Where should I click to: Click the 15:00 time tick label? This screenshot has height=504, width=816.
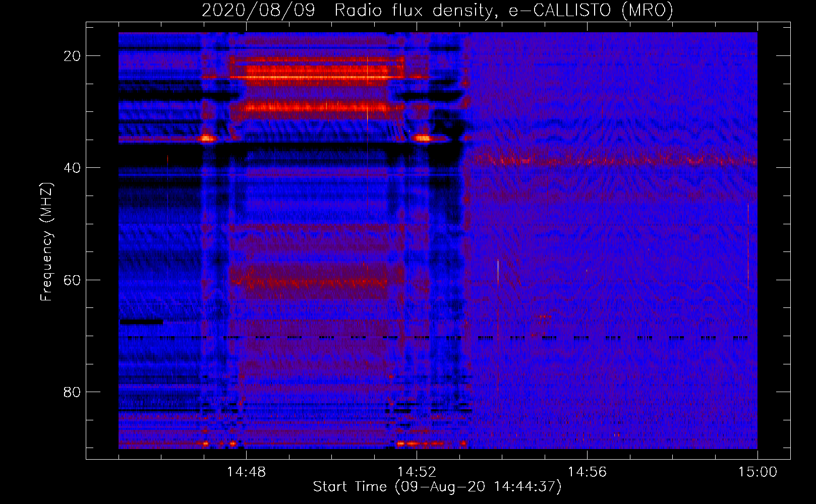757,472
